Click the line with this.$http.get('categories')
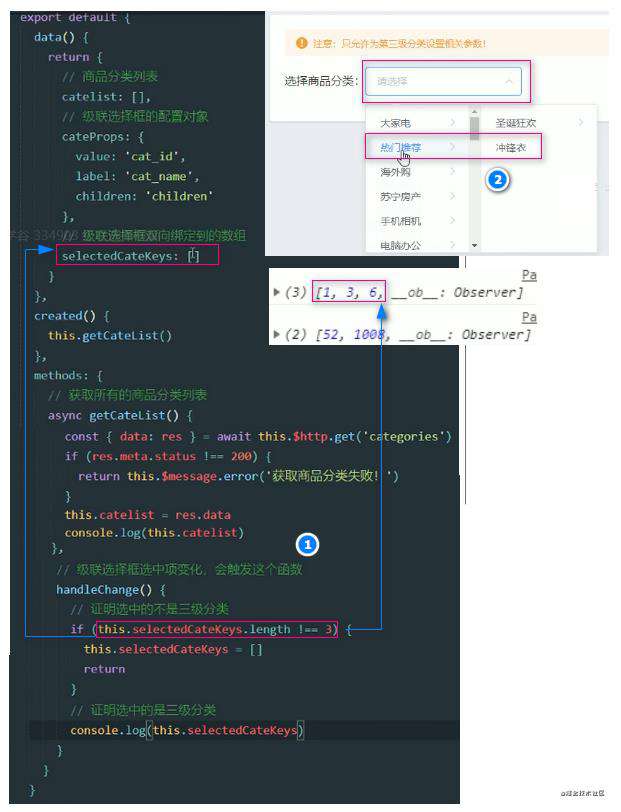 pos(258,437)
